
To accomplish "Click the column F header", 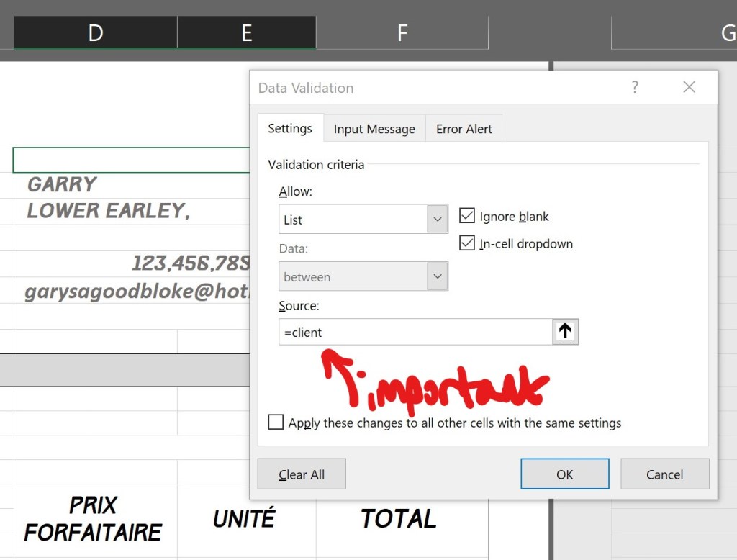I will coord(402,32).
